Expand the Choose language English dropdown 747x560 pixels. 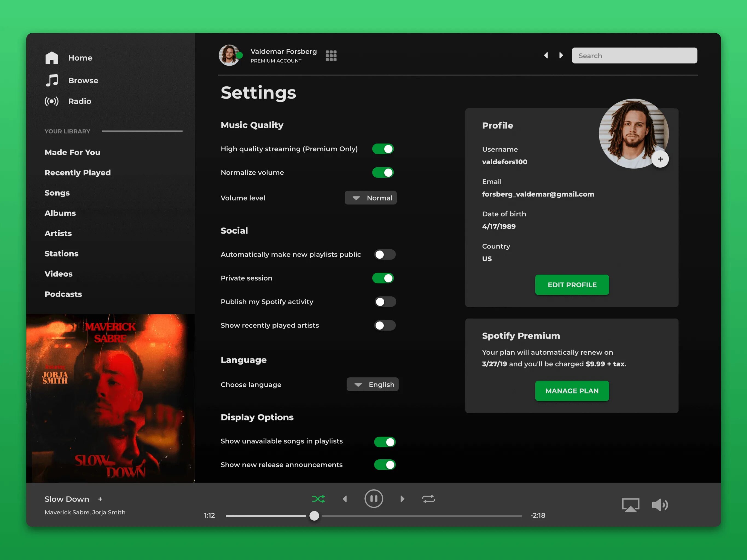[372, 384]
